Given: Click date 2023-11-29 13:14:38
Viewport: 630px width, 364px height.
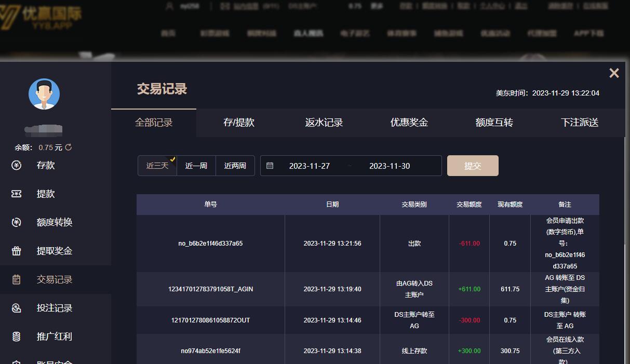Looking at the screenshot, I should [332, 351].
